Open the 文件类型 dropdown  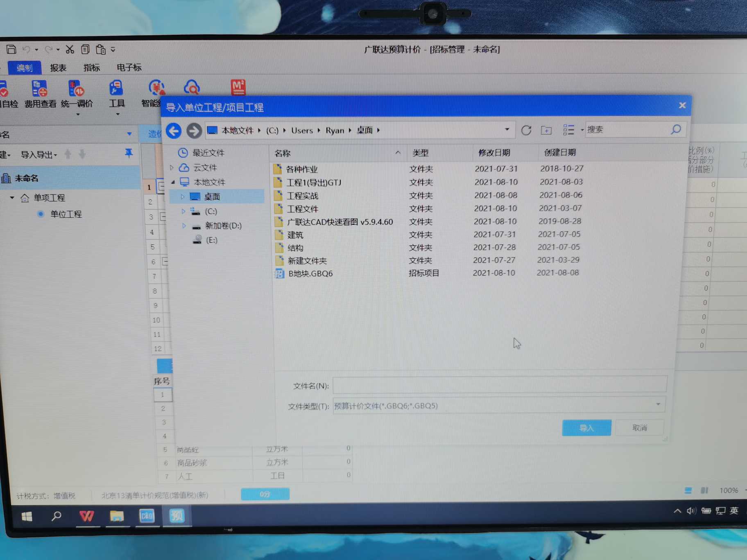pos(658,404)
